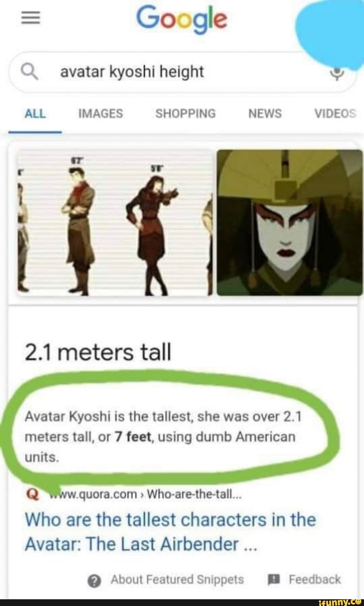Open the hamburger menu icon

(x=30, y=18)
